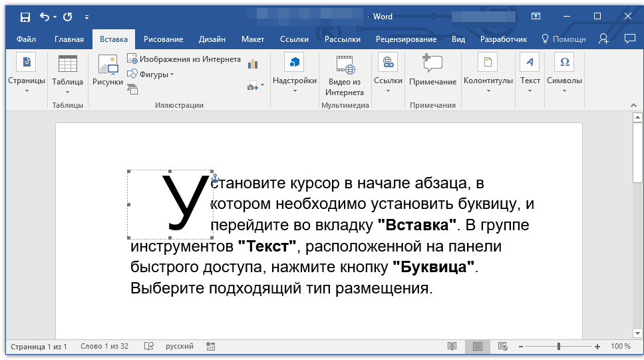Open spelling check icon in status bar
The height and width of the screenshot is (360, 644).
[149, 347]
